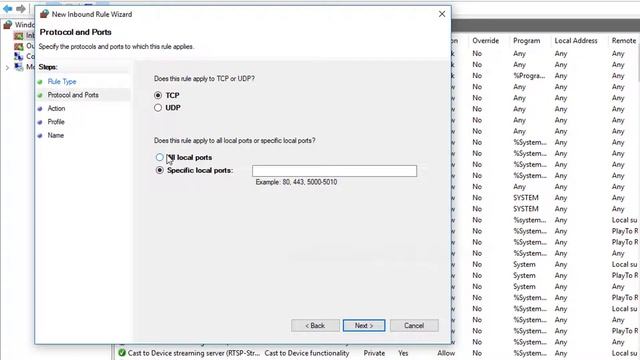This screenshot has width=640, height=360.
Task: Select Connection Security Rules icon in tree
Action: click(18, 56)
